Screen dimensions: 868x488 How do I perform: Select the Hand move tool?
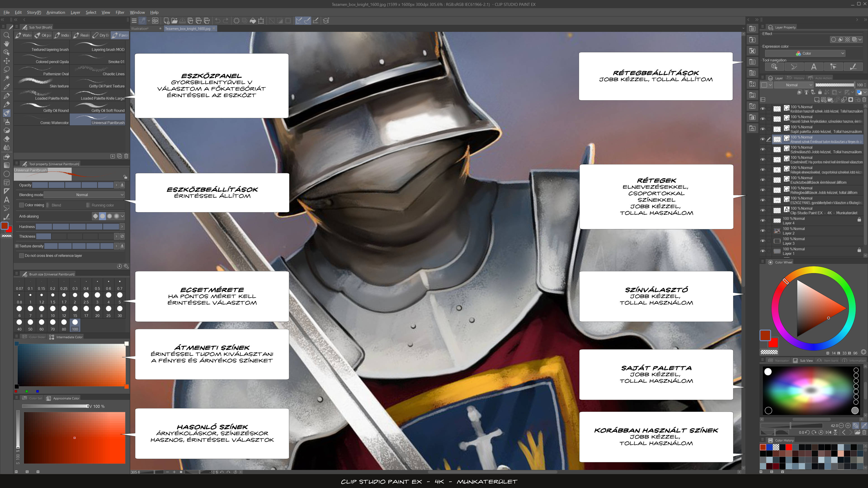[x=6, y=44]
